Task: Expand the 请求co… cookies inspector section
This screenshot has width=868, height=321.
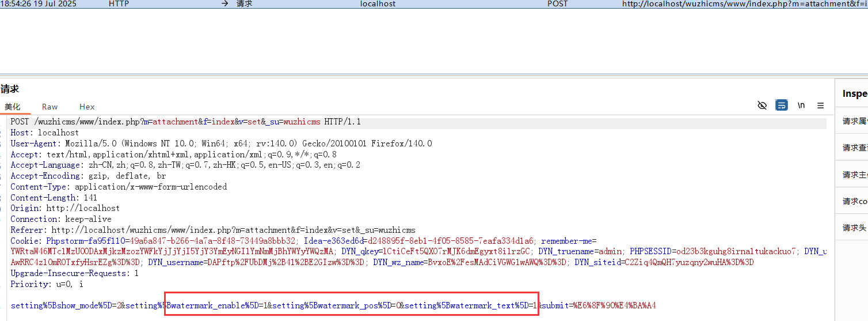Action: coord(854,201)
